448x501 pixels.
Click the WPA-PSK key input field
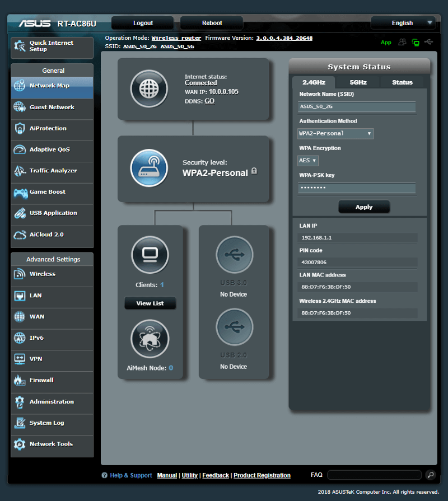(x=357, y=188)
